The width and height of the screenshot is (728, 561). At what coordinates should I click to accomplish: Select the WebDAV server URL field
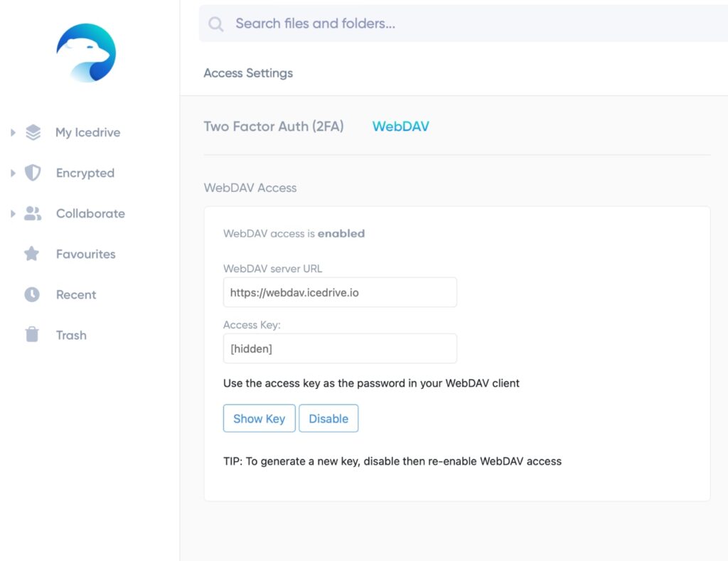[x=340, y=292]
